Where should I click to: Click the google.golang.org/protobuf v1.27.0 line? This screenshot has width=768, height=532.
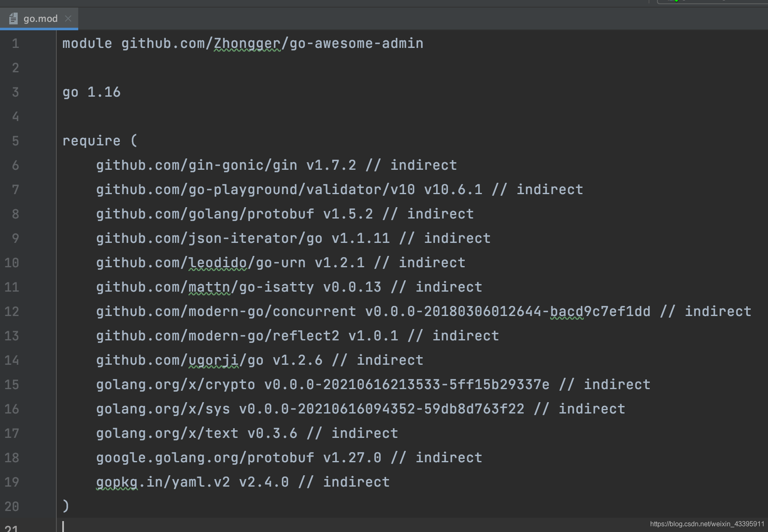click(x=289, y=458)
